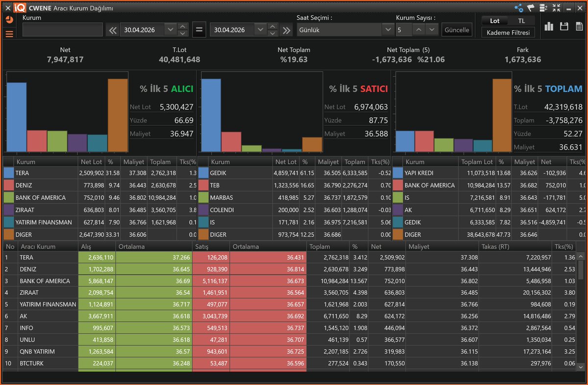The height and width of the screenshot is (385, 588).
Task: Click the T.Lot value 40,481,648
Action: (x=179, y=59)
